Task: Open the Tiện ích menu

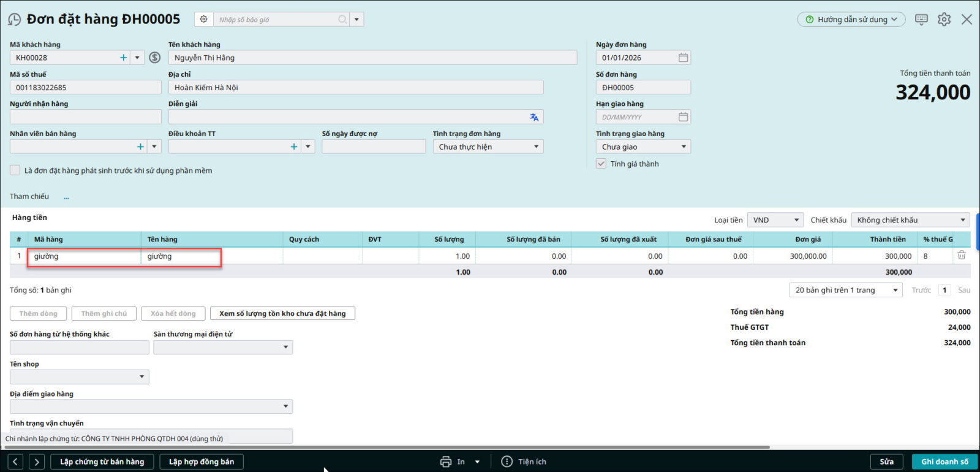Action: 524,462
